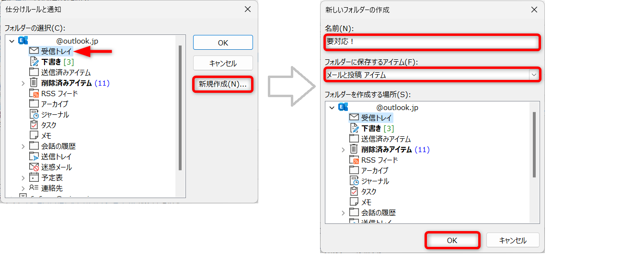Select 下書き label in Rules dialog
The width and height of the screenshot is (644, 255).
pyautogui.click(x=51, y=62)
